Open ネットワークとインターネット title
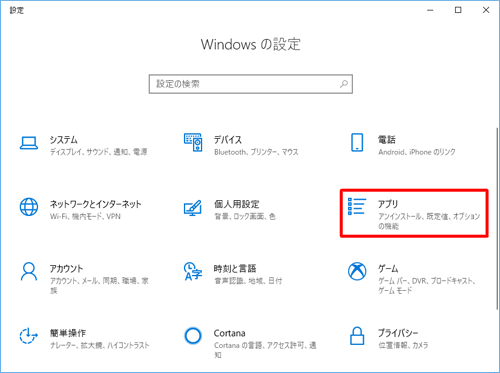Screen dimensions: 500x373 (x=96, y=204)
